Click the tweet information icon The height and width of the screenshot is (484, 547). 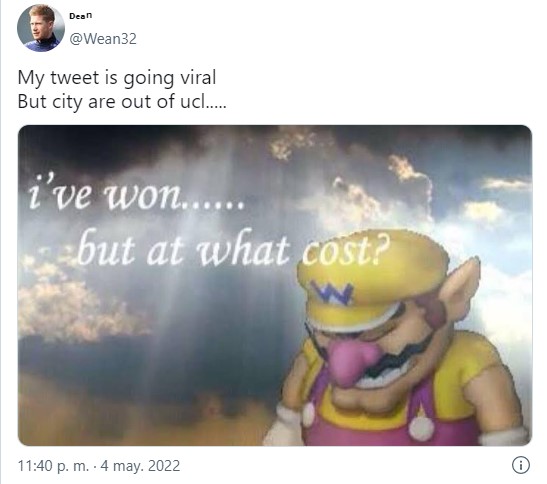[520, 465]
